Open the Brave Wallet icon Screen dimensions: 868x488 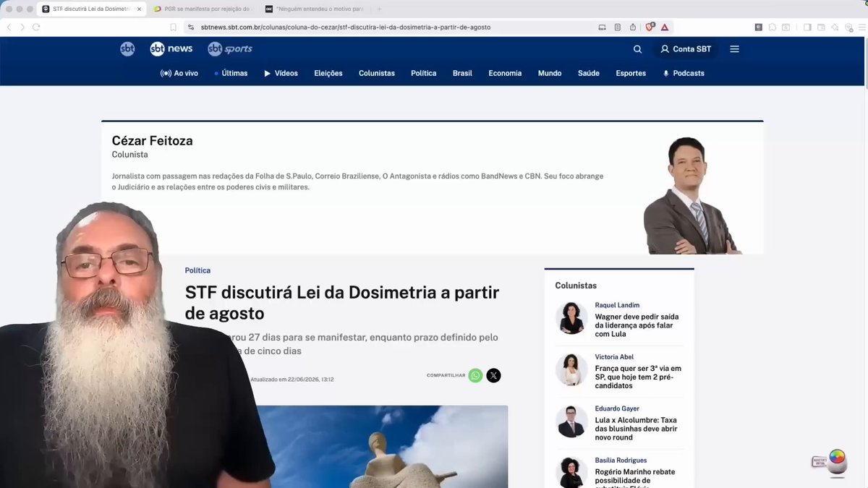821,27
